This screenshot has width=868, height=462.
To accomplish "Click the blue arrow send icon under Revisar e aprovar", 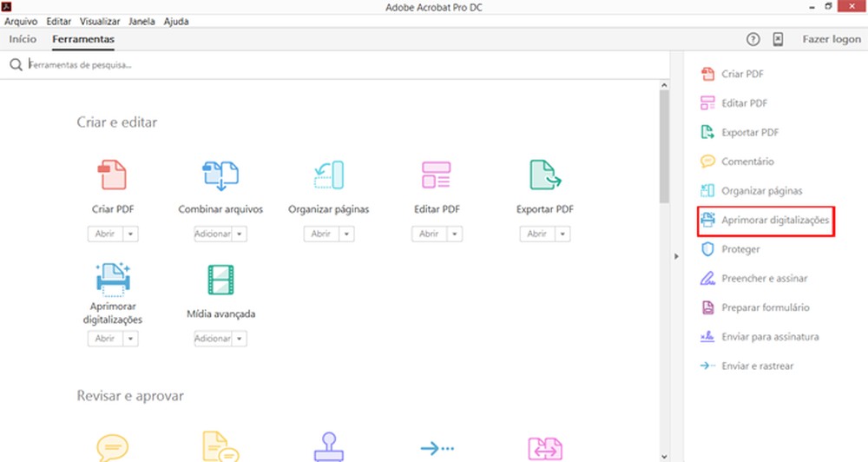I will 437,447.
